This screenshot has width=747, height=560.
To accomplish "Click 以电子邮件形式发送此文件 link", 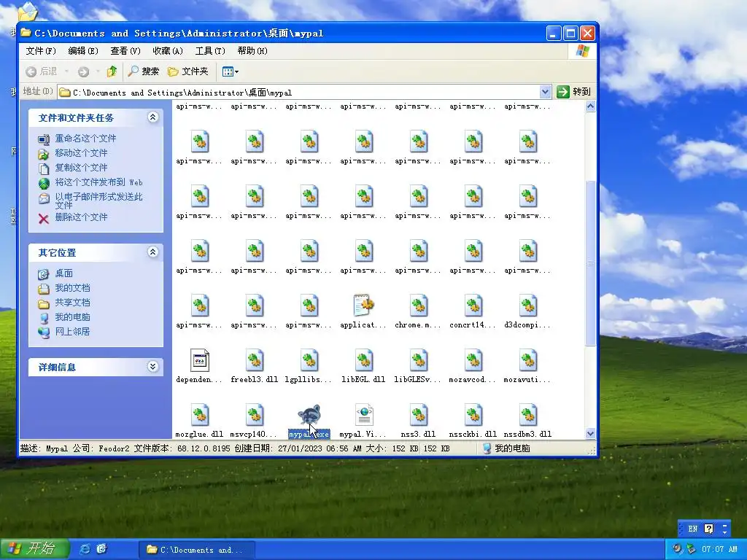I will 98,201.
